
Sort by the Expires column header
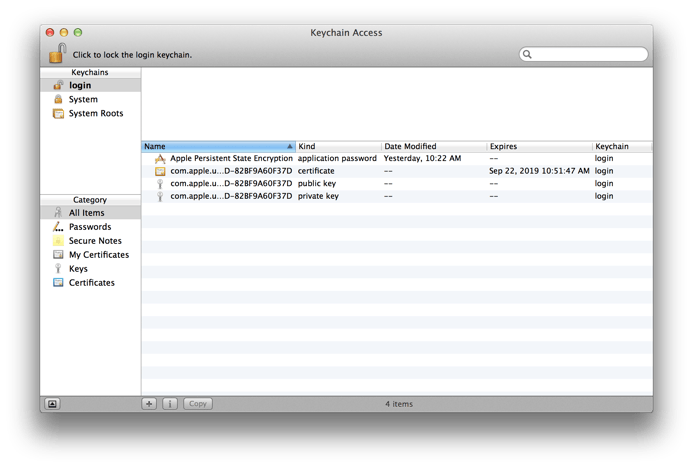[x=540, y=146]
